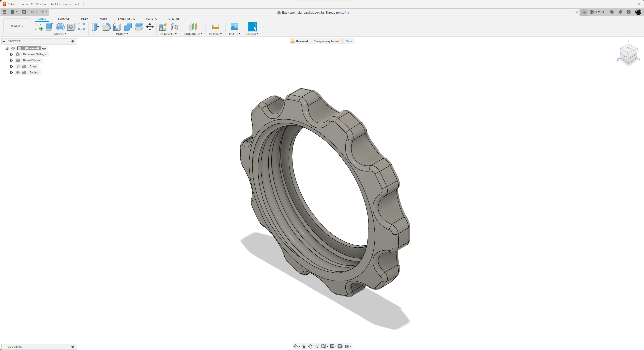
Task: Open the Extrude tool
Action: [x=49, y=27]
